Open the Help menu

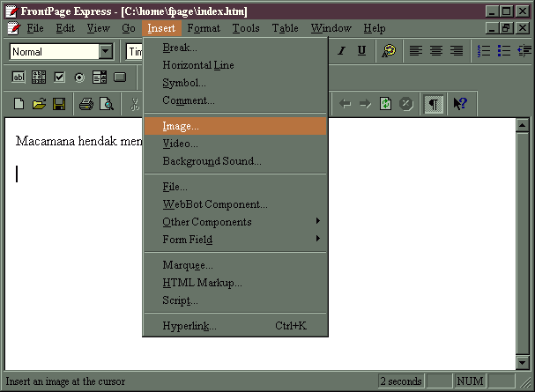point(375,28)
